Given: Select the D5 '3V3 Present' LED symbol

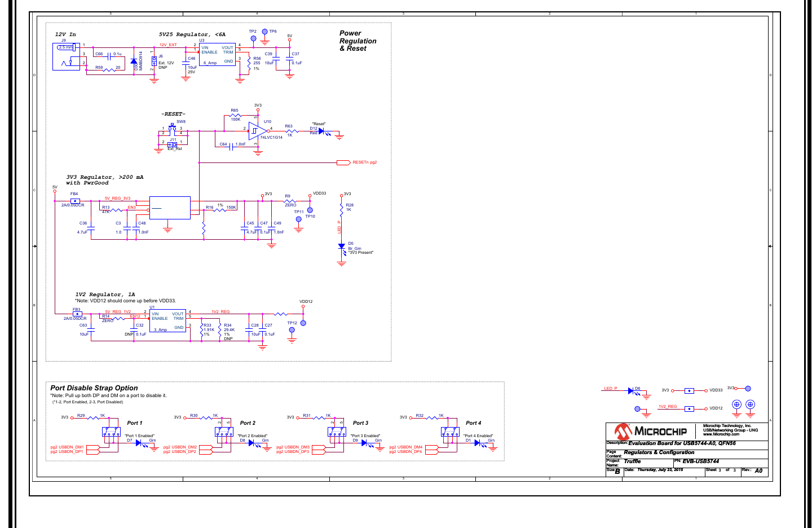Looking at the screenshot, I should pos(341,247).
